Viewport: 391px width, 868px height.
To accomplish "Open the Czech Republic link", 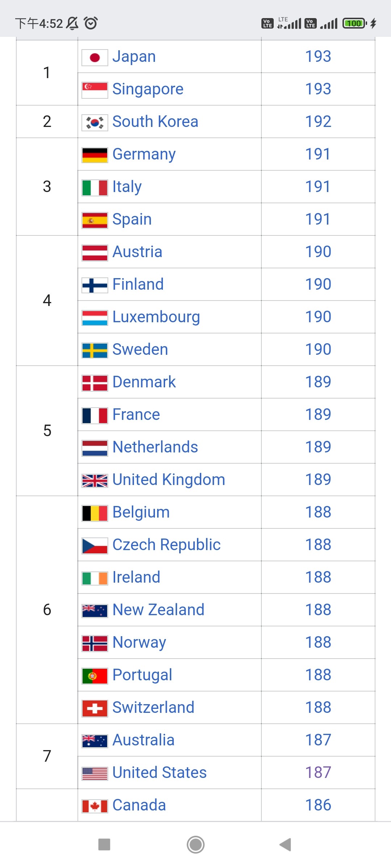I will (x=167, y=545).
